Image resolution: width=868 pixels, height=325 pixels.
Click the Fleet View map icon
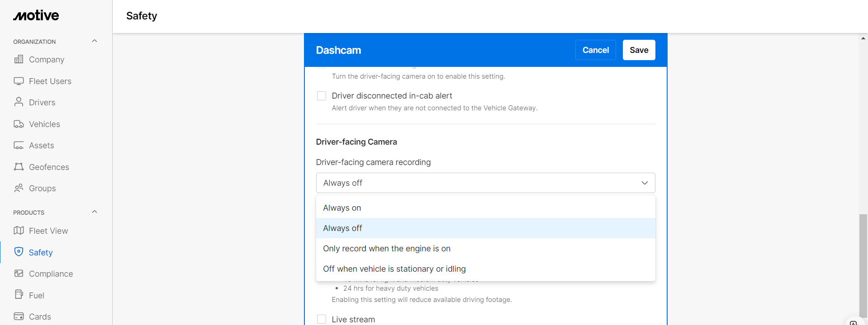tap(19, 231)
